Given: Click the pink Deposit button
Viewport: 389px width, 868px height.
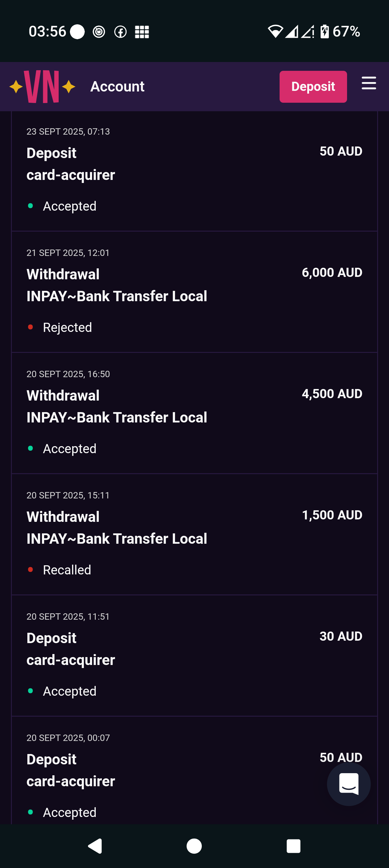Looking at the screenshot, I should pyautogui.click(x=313, y=87).
